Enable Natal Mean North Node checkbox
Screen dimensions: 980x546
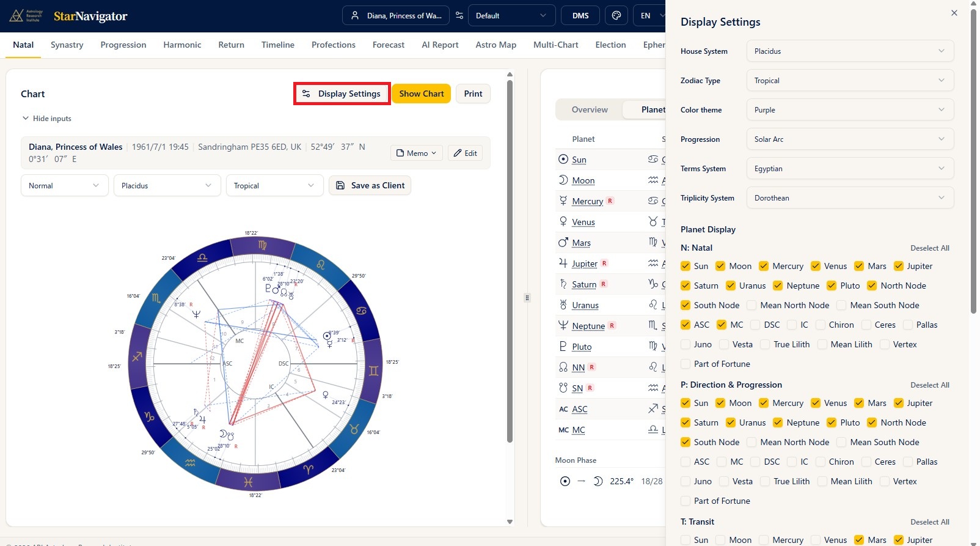point(751,305)
